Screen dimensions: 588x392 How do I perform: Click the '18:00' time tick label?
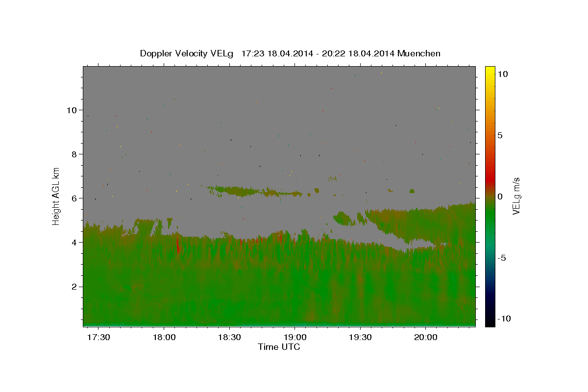pos(164,338)
